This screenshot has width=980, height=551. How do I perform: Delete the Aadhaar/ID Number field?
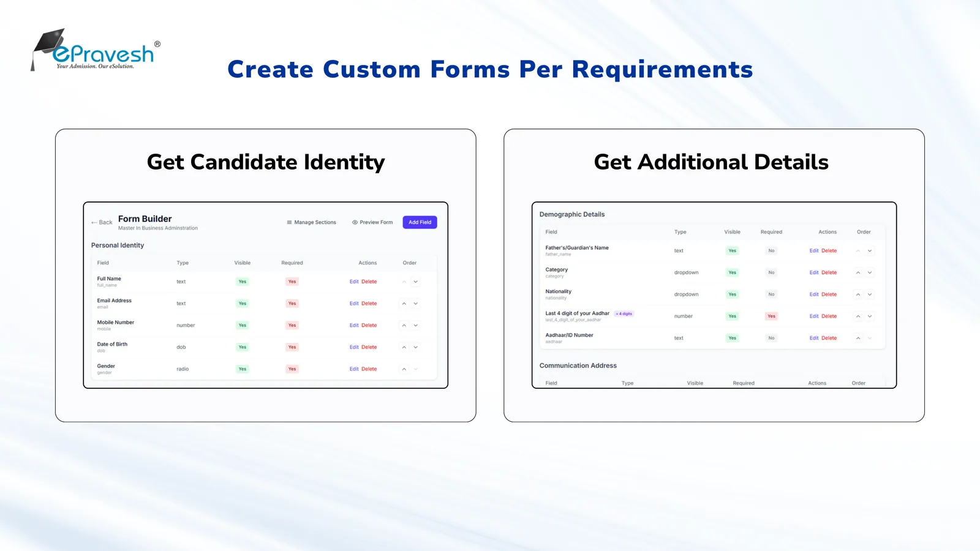pos(829,338)
